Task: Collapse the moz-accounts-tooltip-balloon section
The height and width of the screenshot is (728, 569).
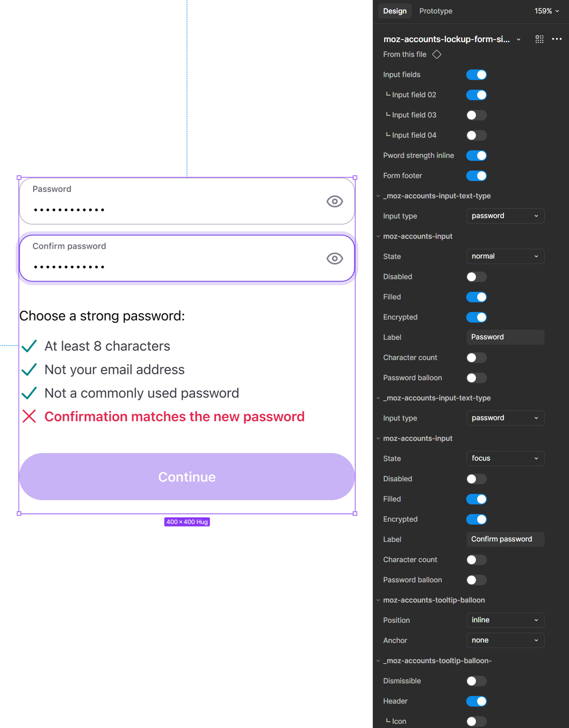Action: coord(378,600)
